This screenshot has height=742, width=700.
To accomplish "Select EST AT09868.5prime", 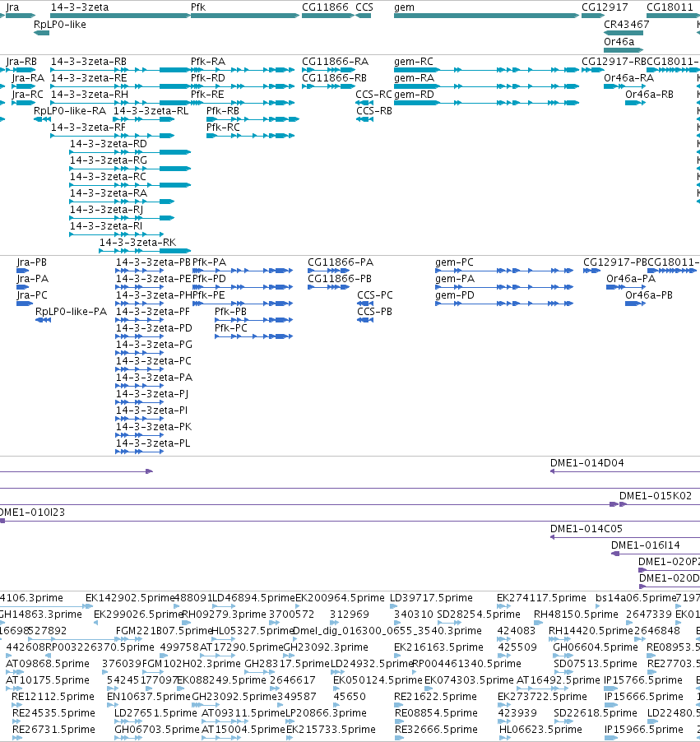I will click(48, 664).
